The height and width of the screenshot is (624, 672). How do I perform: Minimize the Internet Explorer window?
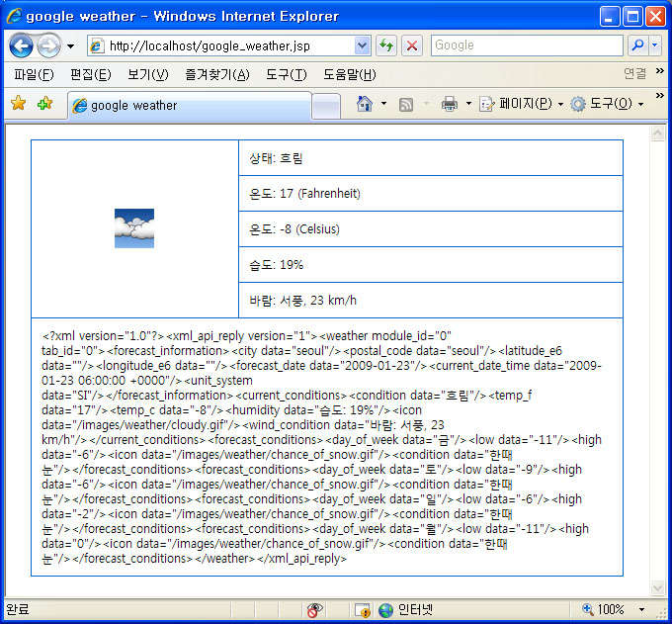[609, 17]
